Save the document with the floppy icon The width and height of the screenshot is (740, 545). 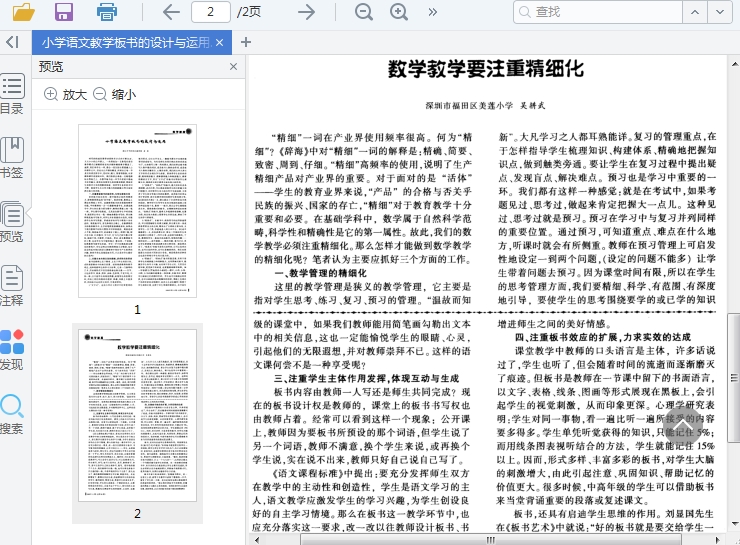[x=64, y=12]
